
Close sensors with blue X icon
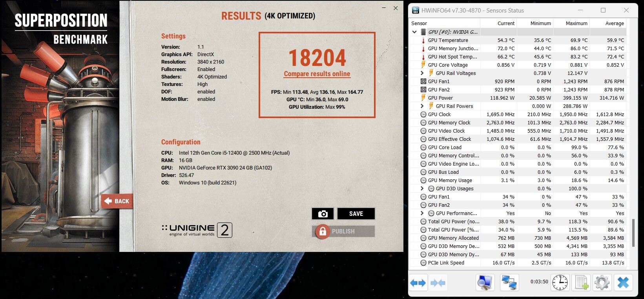click(x=623, y=283)
